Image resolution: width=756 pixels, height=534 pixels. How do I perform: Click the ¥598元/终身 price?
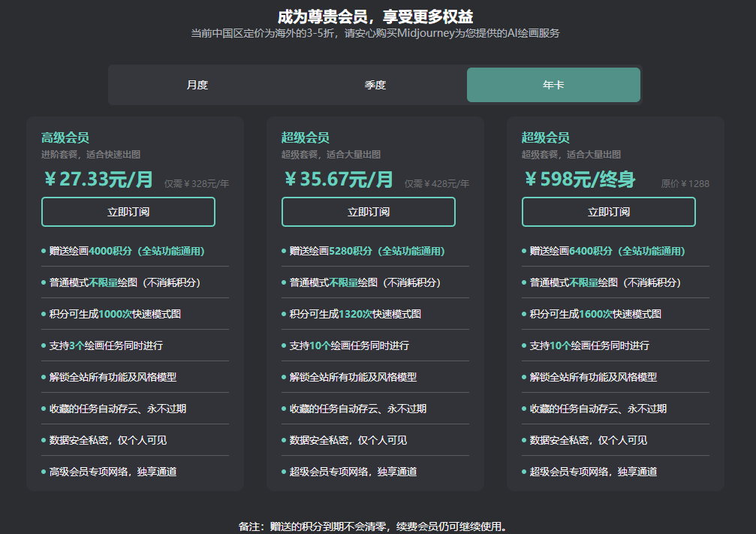click(579, 180)
